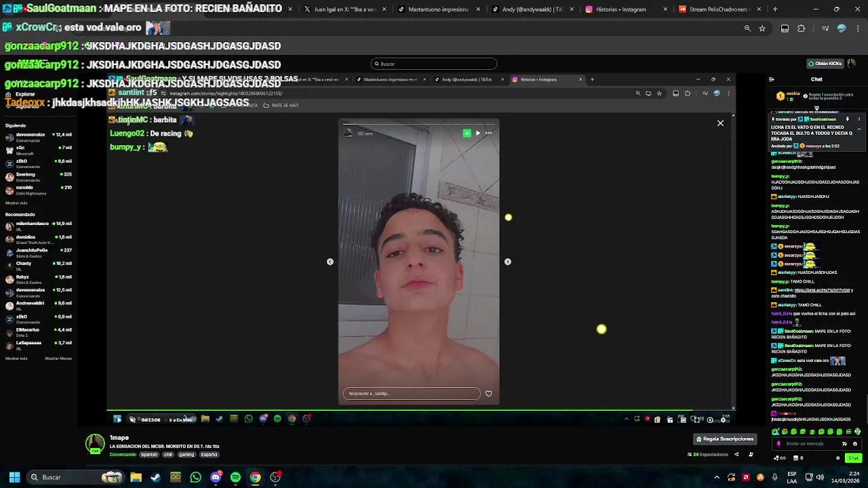Zoom page magnifier icon in address bar

click(747, 28)
